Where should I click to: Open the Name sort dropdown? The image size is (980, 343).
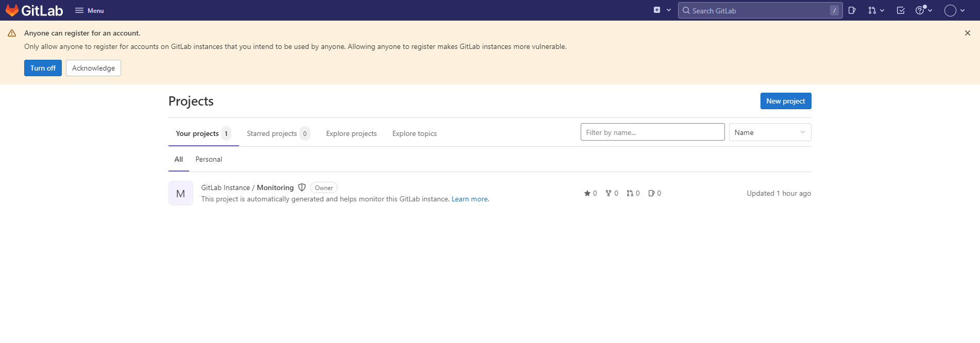(x=770, y=132)
